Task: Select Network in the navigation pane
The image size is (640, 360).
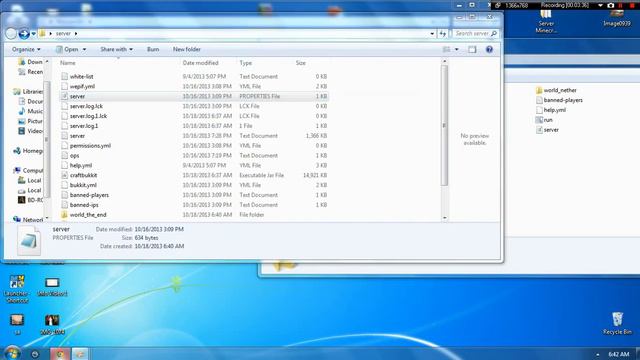Action: pos(28,220)
